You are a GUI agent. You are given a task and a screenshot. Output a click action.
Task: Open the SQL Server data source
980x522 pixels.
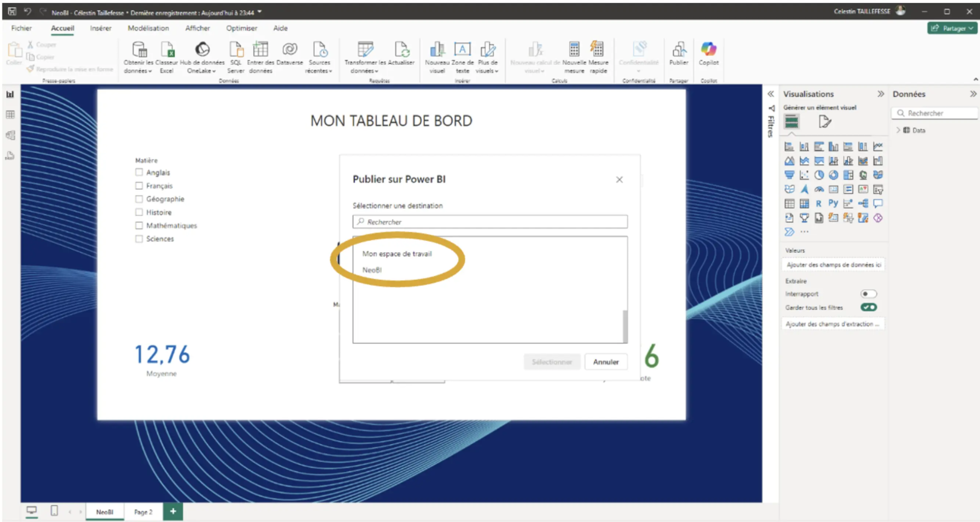coord(236,57)
